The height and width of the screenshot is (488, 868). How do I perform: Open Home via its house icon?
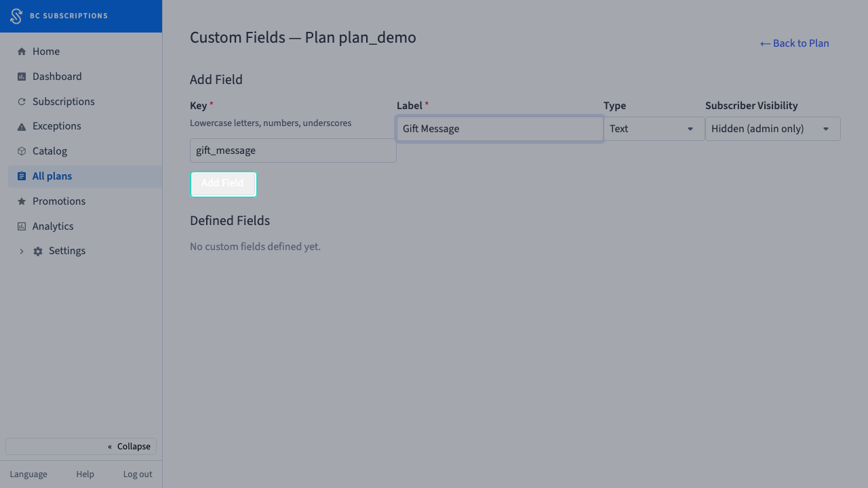pos(22,52)
